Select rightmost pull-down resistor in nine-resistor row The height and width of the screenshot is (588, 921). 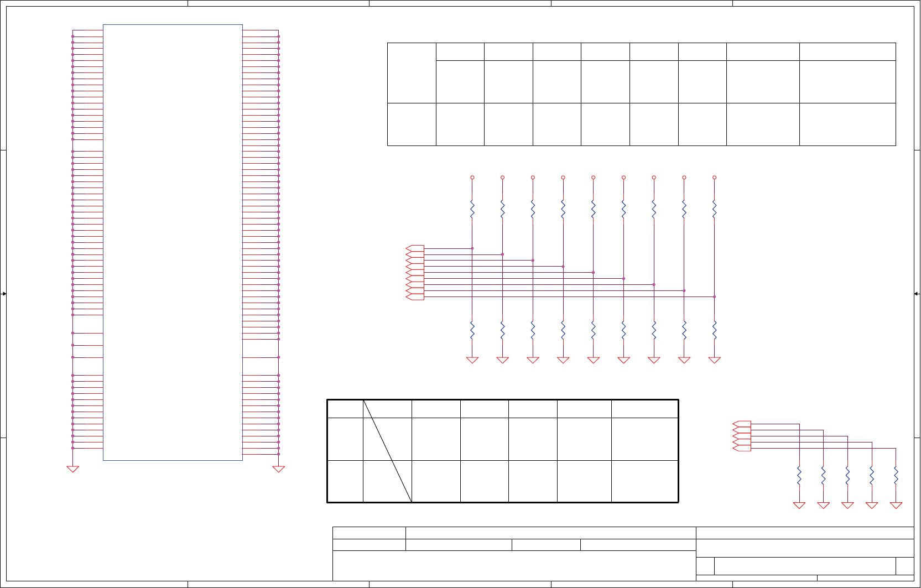714,330
